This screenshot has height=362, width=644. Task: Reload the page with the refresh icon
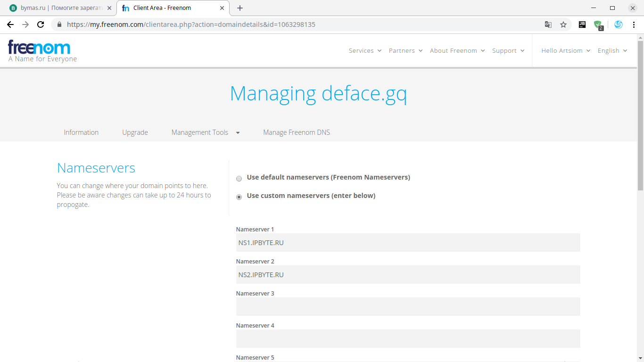tap(41, 25)
